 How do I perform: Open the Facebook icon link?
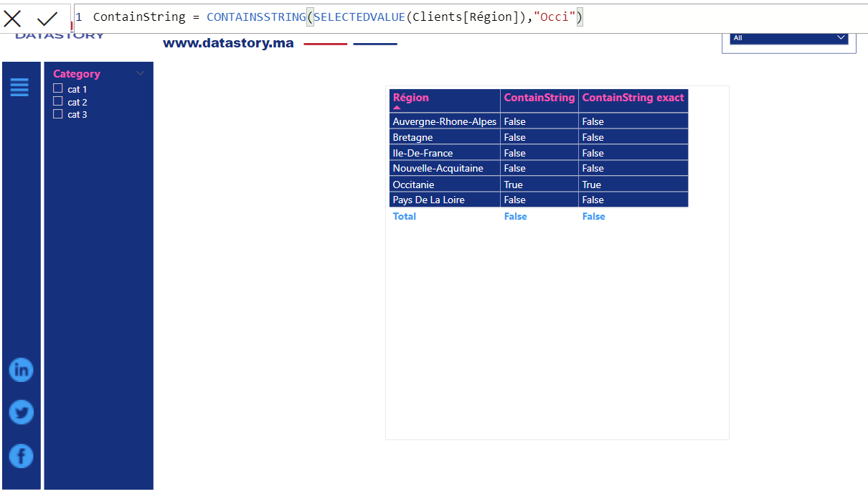21,456
